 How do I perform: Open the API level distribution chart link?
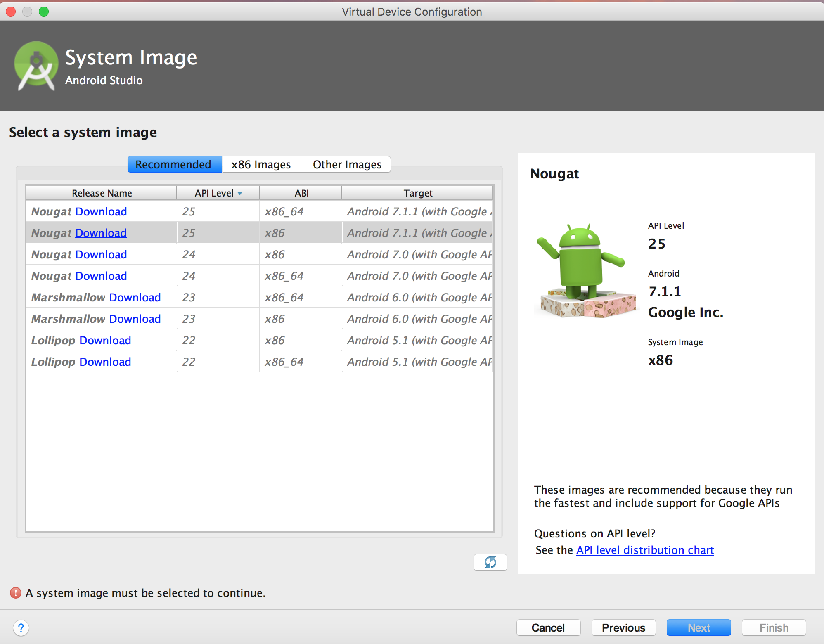pos(645,550)
